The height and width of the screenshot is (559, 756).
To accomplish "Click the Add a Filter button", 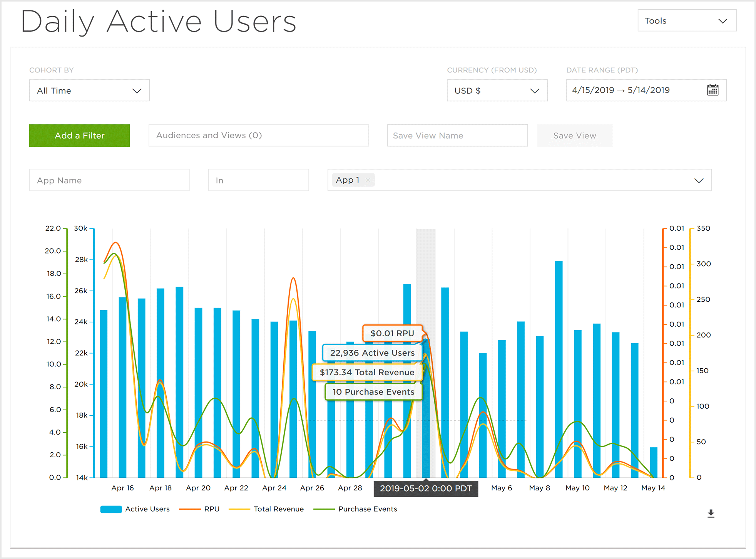I will point(80,136).
